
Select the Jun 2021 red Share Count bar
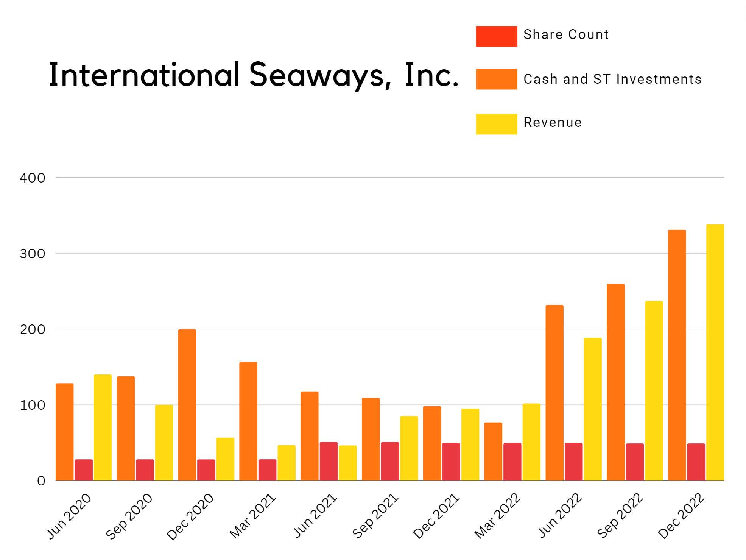click(329, 462)
